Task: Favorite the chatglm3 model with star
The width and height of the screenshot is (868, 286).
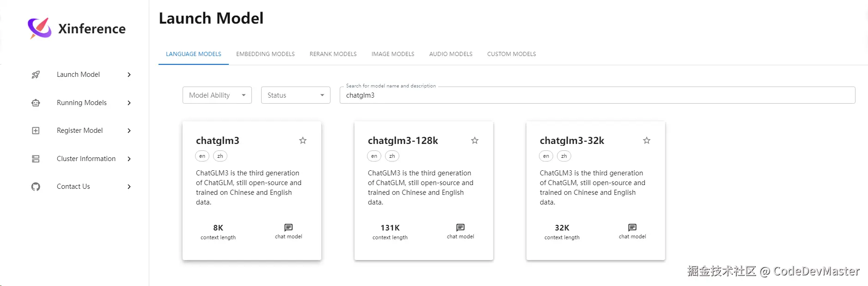Action: click(x=303, y=140)
